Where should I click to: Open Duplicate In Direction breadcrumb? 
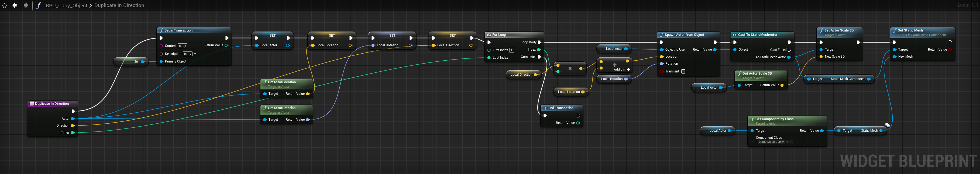click(119, 5)
